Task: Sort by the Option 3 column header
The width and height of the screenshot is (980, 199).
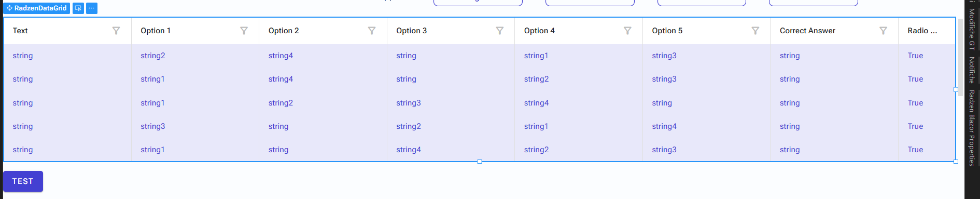Action: [412, 31]
